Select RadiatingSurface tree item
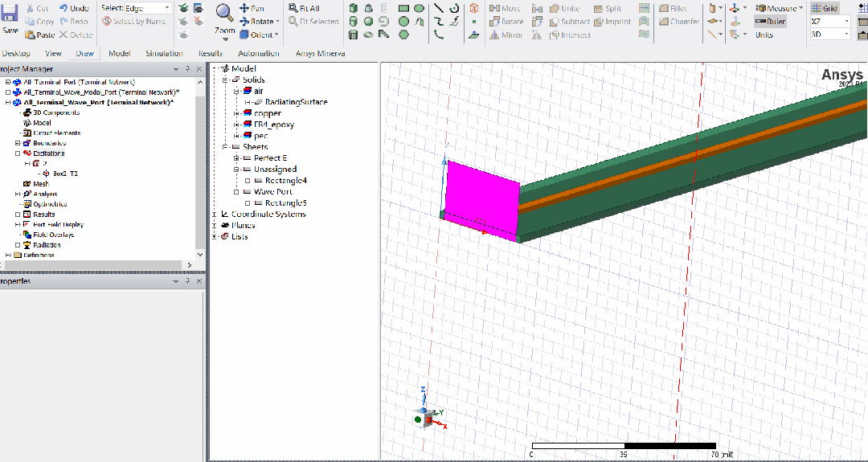The height and width of the screenshot is (462, 868). pos(296,102)
